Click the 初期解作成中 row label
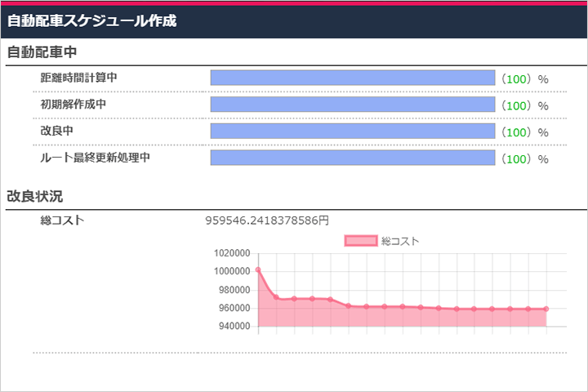 [73, 105]
